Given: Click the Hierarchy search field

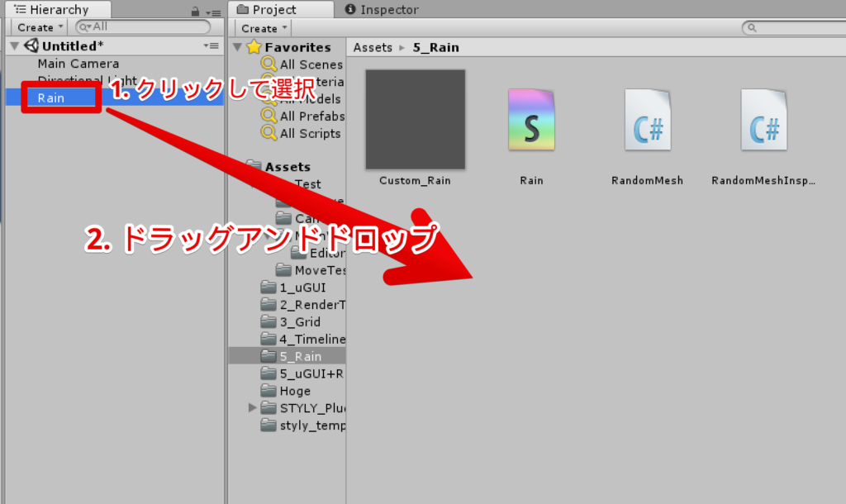Looking at the screenshot, I should coord(143,26).
